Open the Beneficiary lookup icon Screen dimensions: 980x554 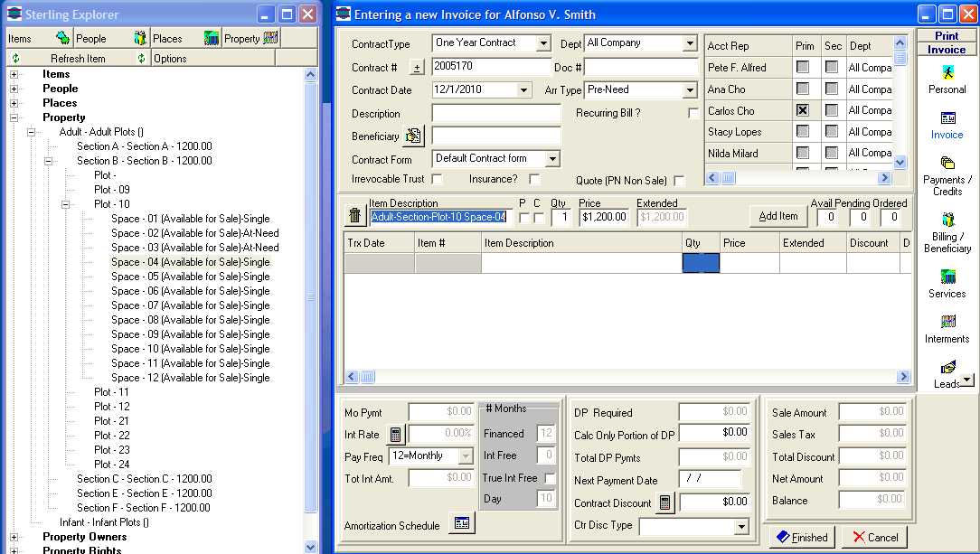[413, 136]
